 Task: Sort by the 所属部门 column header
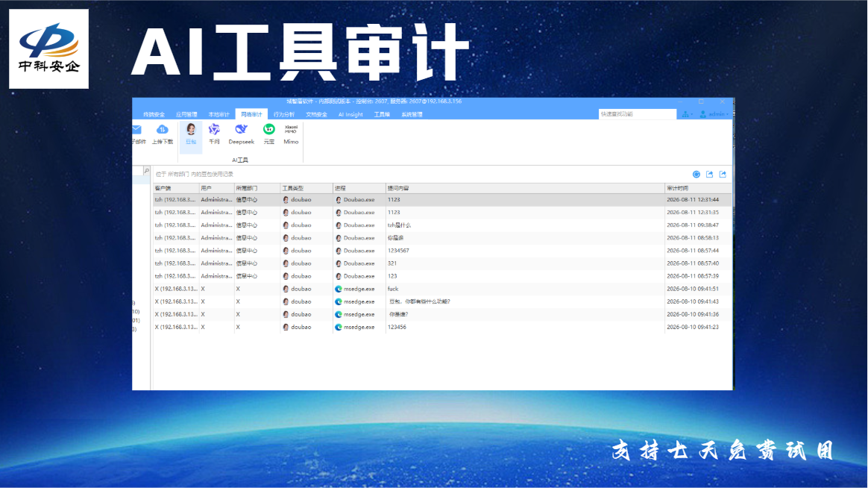(x=257, y=188)
